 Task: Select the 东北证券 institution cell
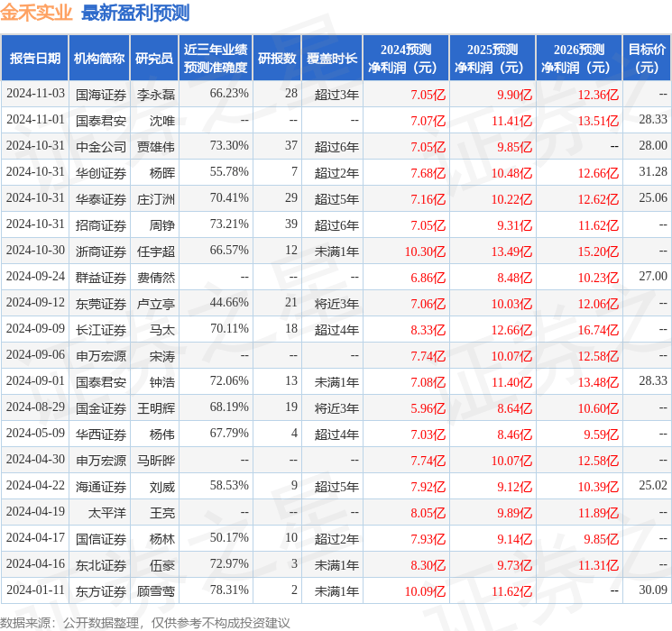101,565
